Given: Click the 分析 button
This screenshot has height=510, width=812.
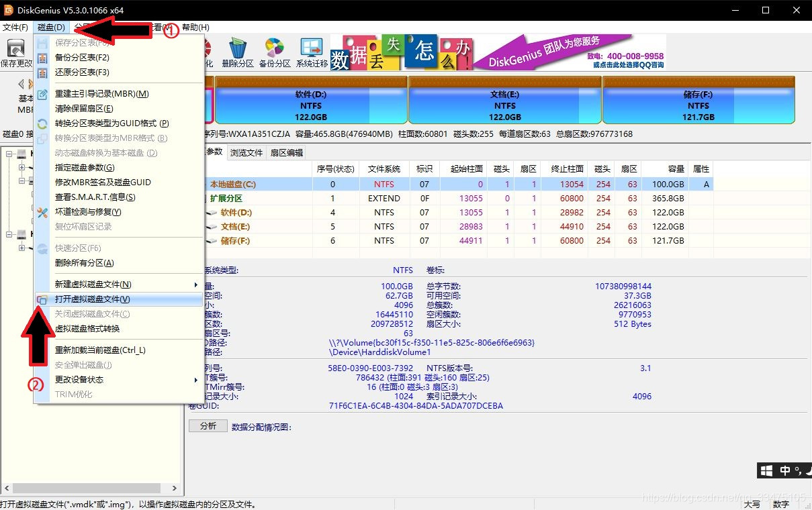Looking at the screenshot, I should coord(208,426).
